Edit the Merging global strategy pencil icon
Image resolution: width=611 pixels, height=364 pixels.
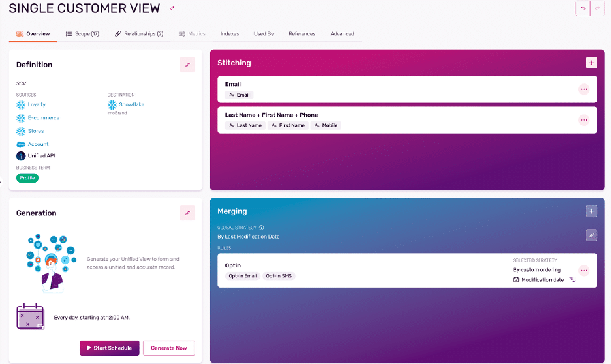click(591, 235)
